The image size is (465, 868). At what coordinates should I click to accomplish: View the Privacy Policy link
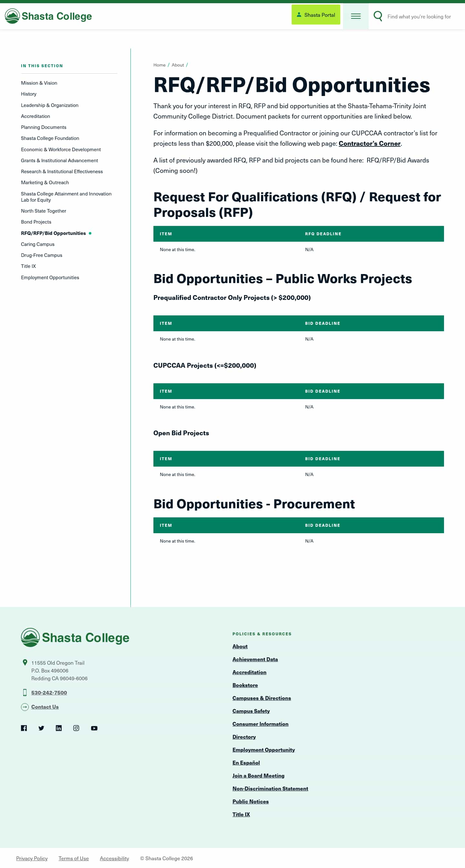point(32,858)
